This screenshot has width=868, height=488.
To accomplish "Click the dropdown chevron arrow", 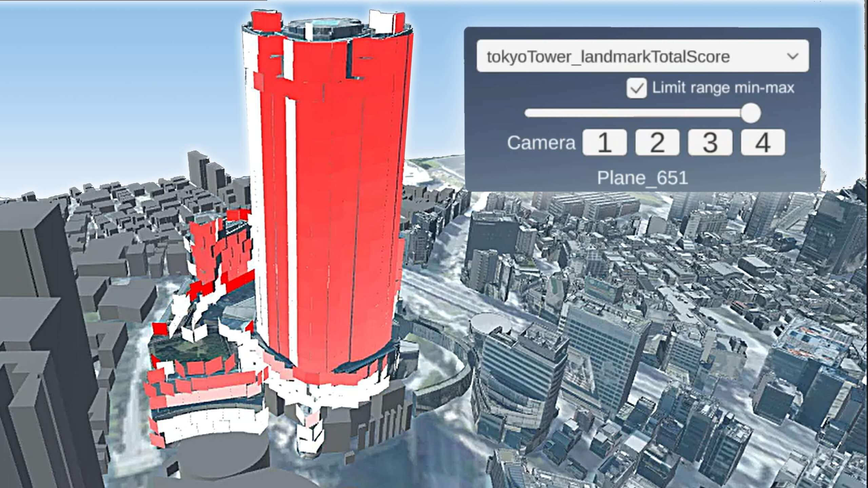I will [793, 56].
